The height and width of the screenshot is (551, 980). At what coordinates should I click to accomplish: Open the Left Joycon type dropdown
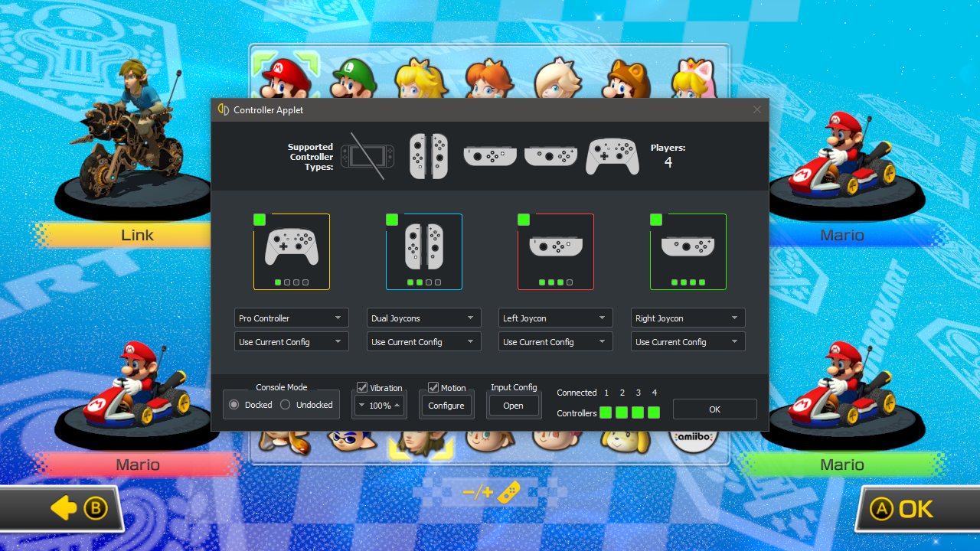[556, 318]
